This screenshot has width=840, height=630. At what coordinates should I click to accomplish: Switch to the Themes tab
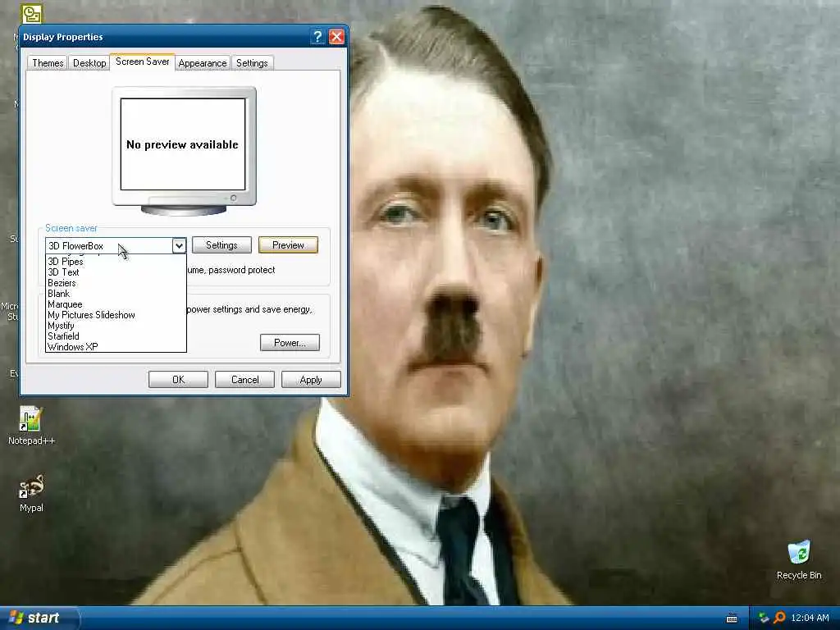48,63
